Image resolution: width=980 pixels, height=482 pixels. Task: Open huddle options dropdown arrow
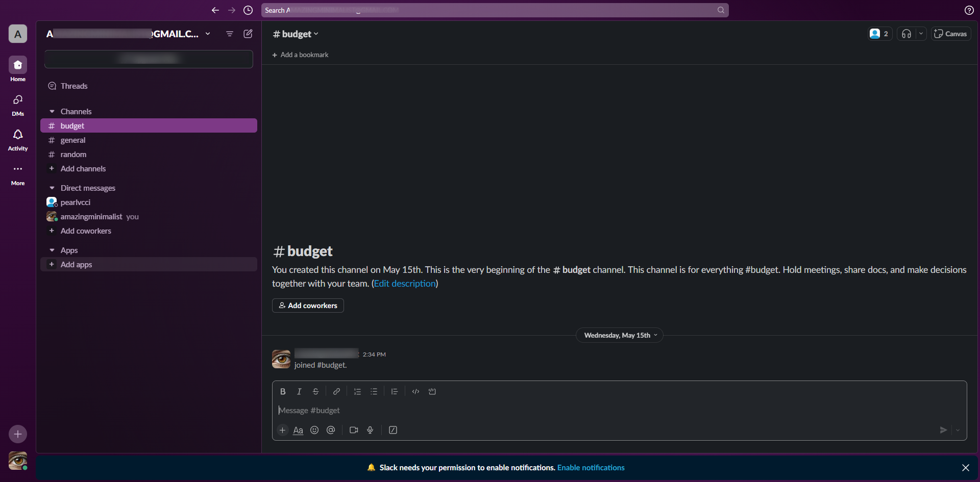(x=921, y=34)
